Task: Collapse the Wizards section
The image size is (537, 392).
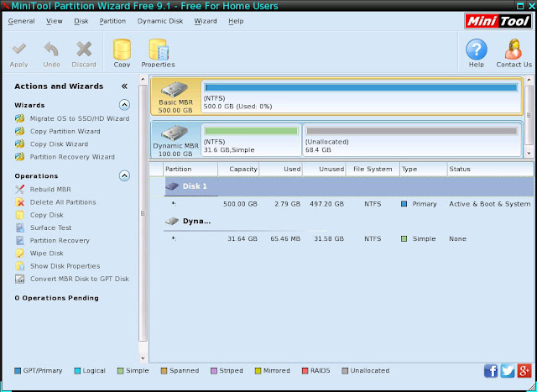Action: [x=124, y=105]
